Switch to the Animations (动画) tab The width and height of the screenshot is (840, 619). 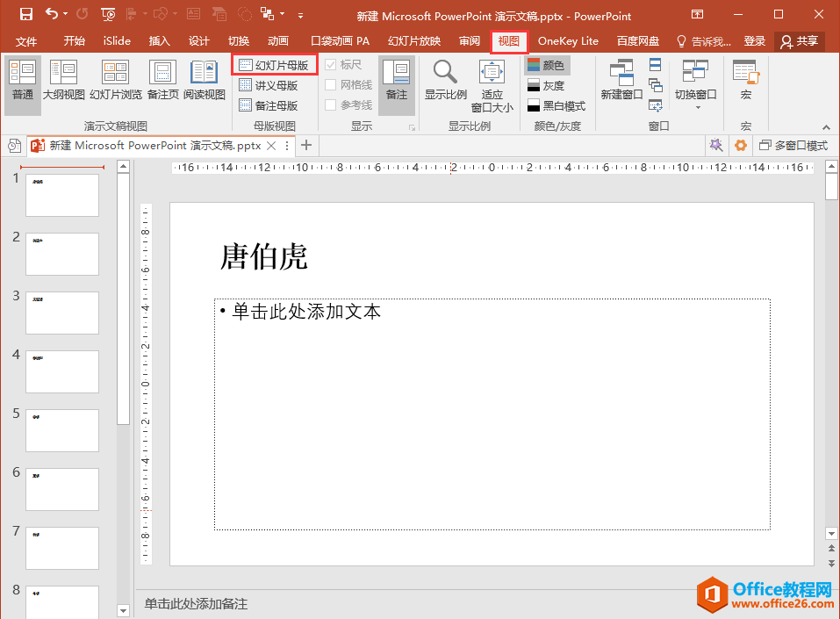click(x=277, y=41)
